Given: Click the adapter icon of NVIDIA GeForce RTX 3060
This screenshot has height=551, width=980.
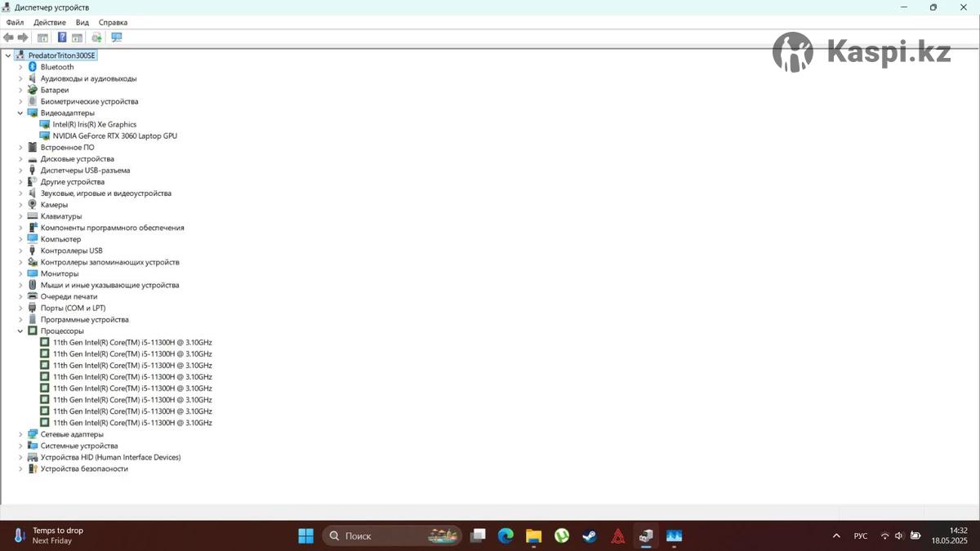Looking at the screenshot, I should click(x=44, y=136).
